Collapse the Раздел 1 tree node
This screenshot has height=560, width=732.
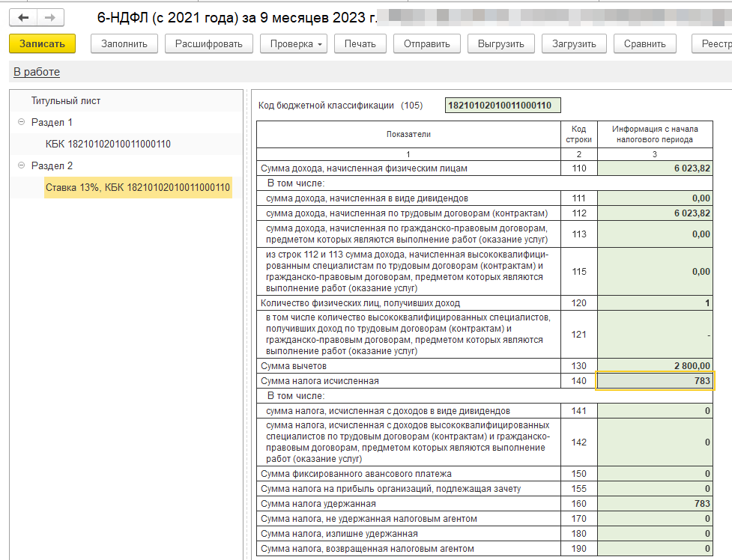[x=21, y=122]
